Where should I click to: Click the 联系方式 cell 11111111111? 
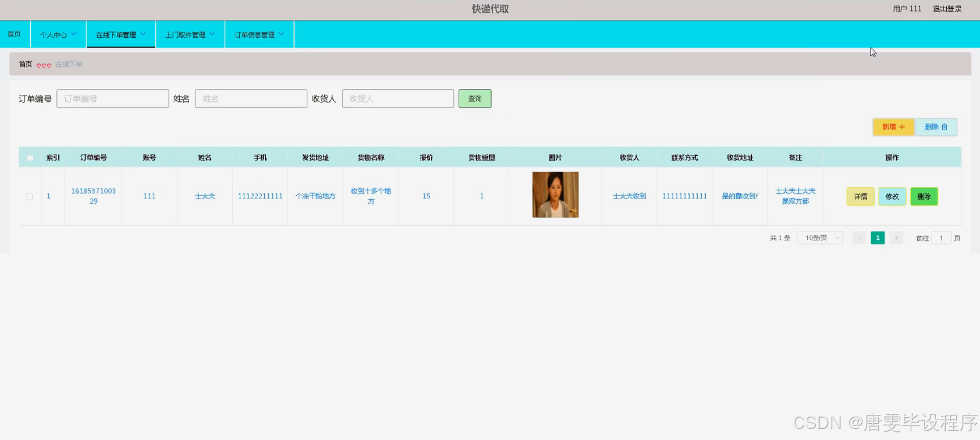684,196
